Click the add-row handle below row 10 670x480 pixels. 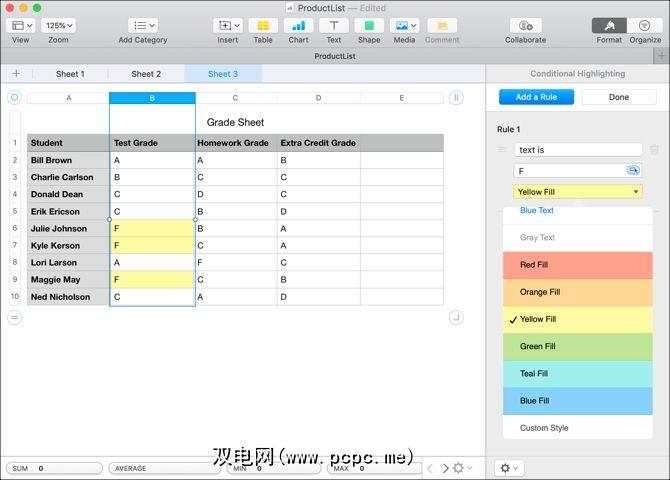click(x=15, y=318)
